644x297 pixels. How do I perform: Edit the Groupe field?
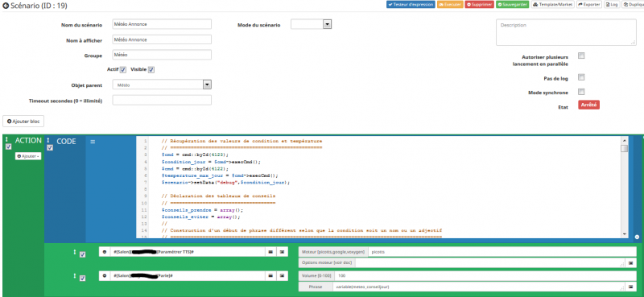pos(162,55)
